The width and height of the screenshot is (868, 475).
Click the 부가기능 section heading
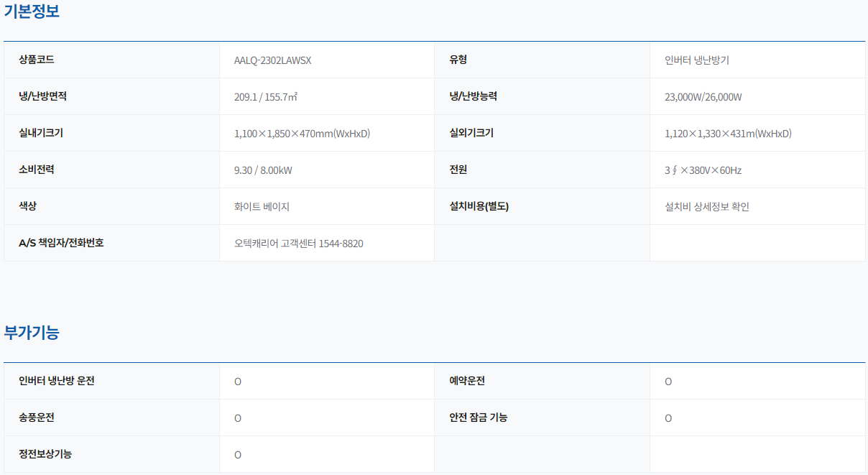click(32, 333)
